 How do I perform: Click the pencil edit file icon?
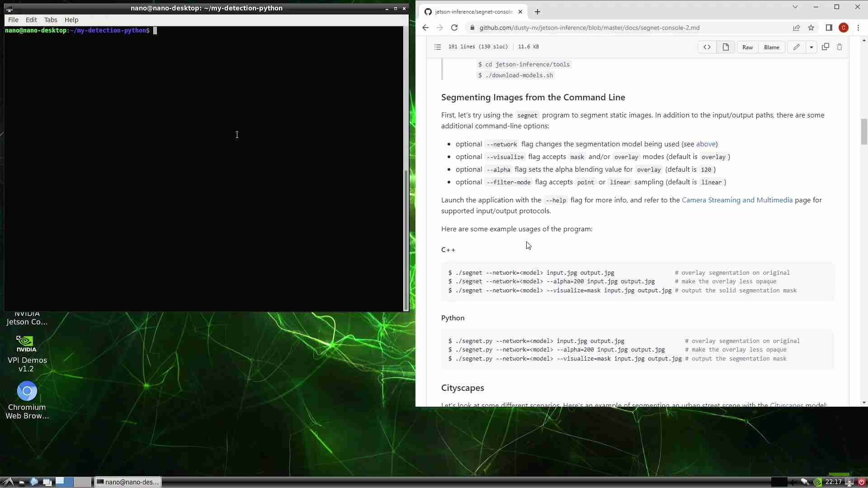tap(797, 47)
